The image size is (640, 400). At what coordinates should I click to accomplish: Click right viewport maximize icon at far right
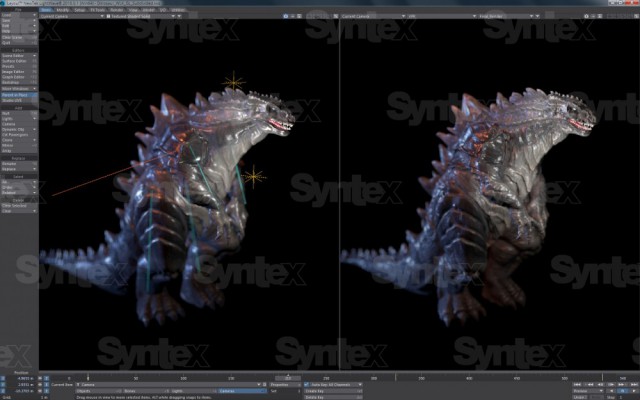(635, 16)
